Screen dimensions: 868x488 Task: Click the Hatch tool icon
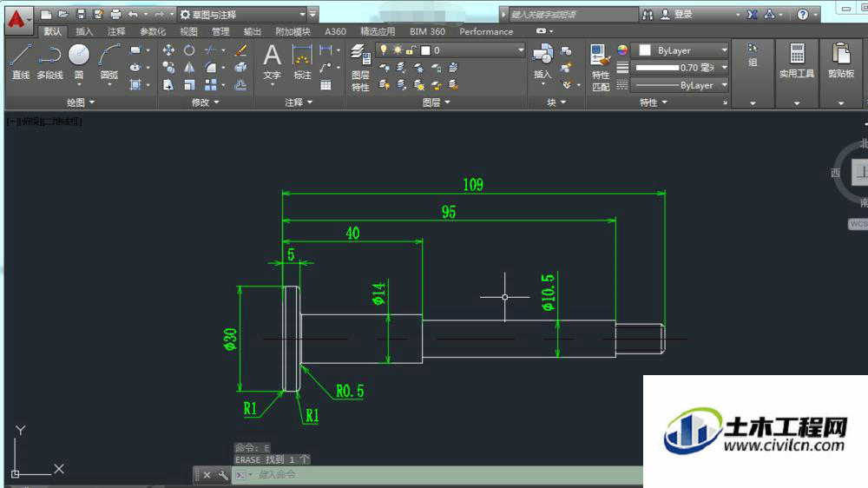pyautogui.click(x=135, y=85)
